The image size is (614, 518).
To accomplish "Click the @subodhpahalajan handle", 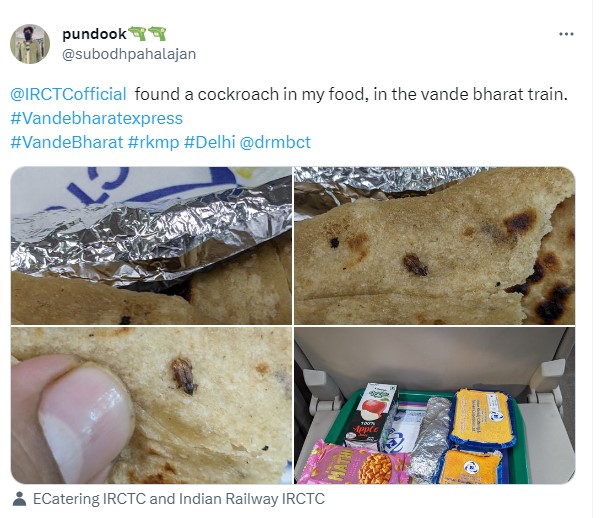I will click(x=129, y=54).
